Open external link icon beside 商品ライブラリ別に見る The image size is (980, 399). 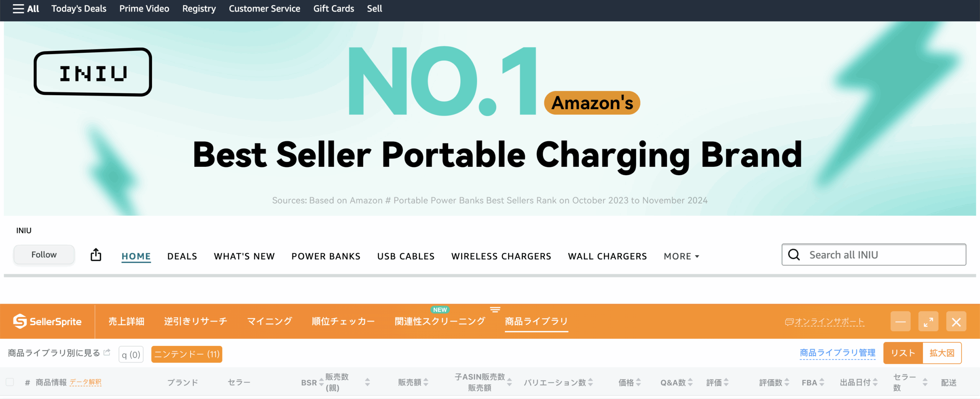107,352
